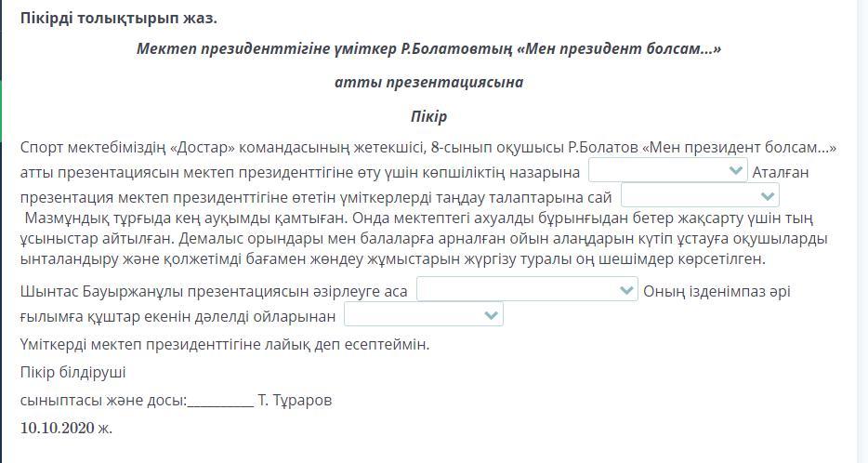
Task: Click the text "Оның ізденімпаз әрі"
Action: [x=717, y=291]
